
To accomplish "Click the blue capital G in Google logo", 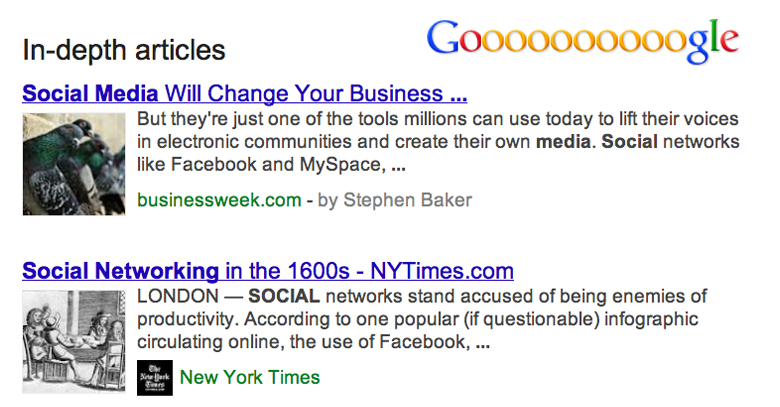I will pos(443,37).
